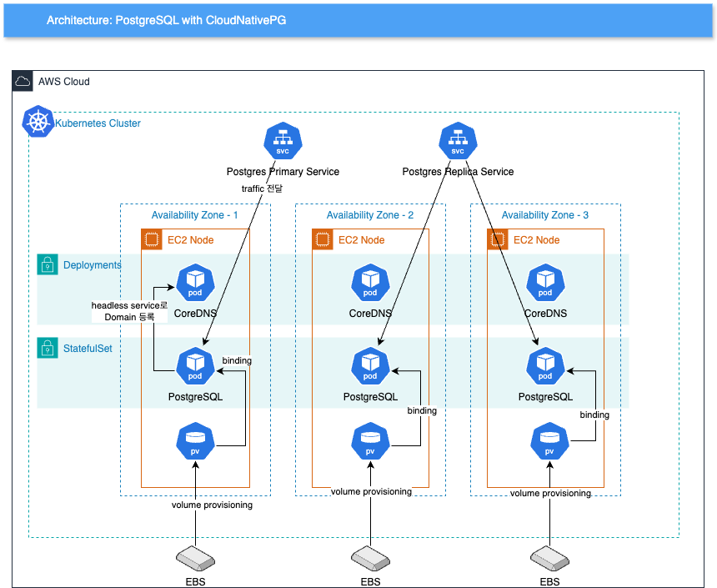
Task: Select the Deployments lock icon
Action: point(48,264)
